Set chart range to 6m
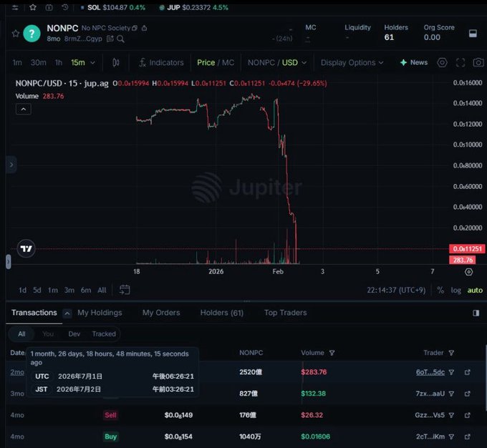This screenshot has height=448, width=487. [86, 291]
